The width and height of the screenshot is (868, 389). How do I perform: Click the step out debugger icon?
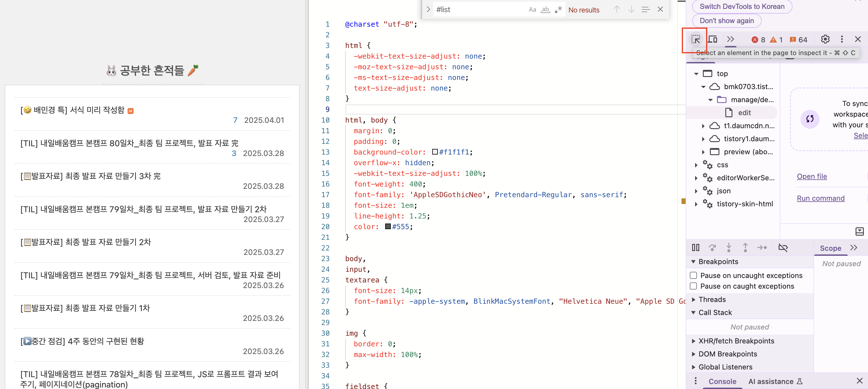tap(745, 248)
